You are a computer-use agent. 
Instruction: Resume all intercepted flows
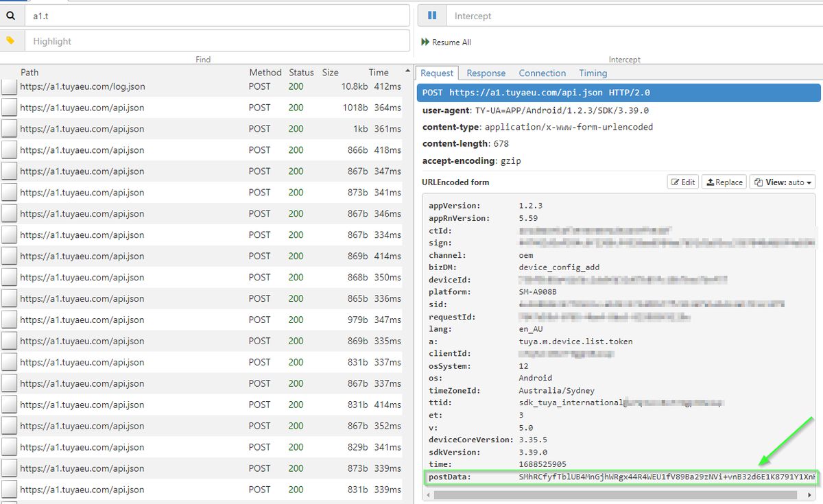click(x=446, y=43)
